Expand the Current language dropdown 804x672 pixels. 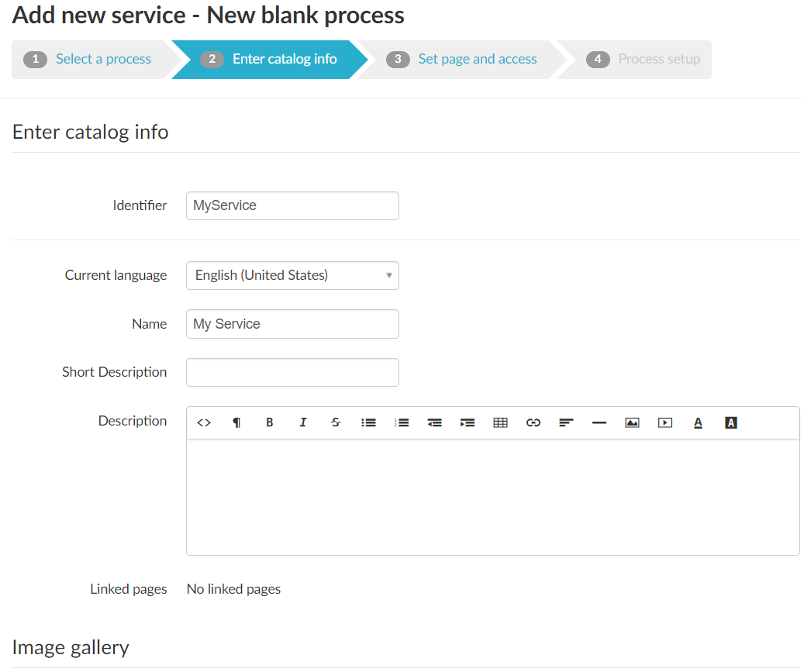tap(292, 275)
